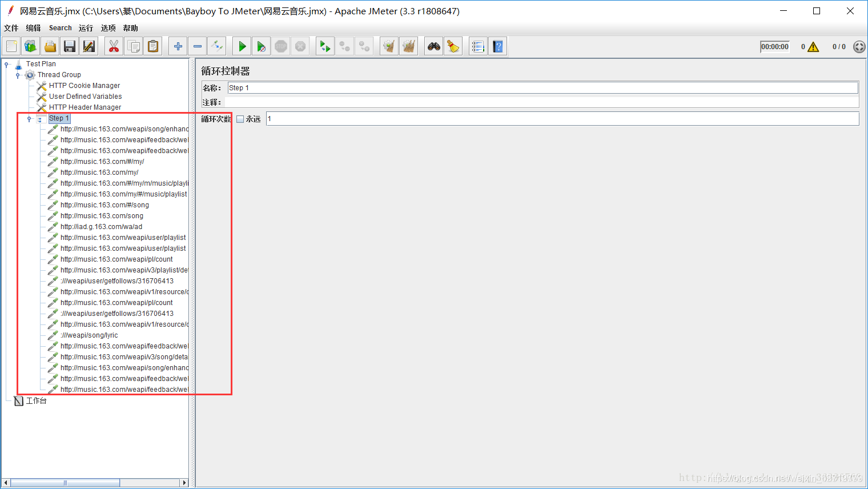Select HTTP Cookie Manager in the tree
The height and width of the screenshot is (489, 868).
pyautogui.click(x=85, y=86)
